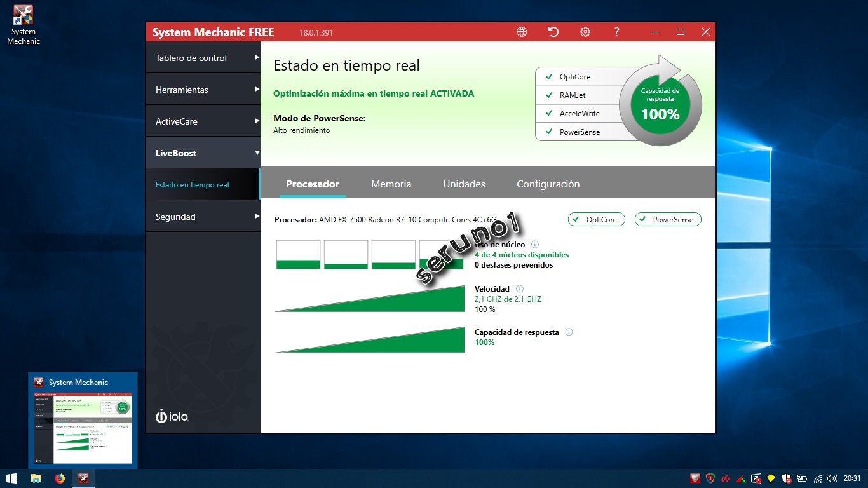Click the 20:31 taskbar clock

[x=852, y=478]
